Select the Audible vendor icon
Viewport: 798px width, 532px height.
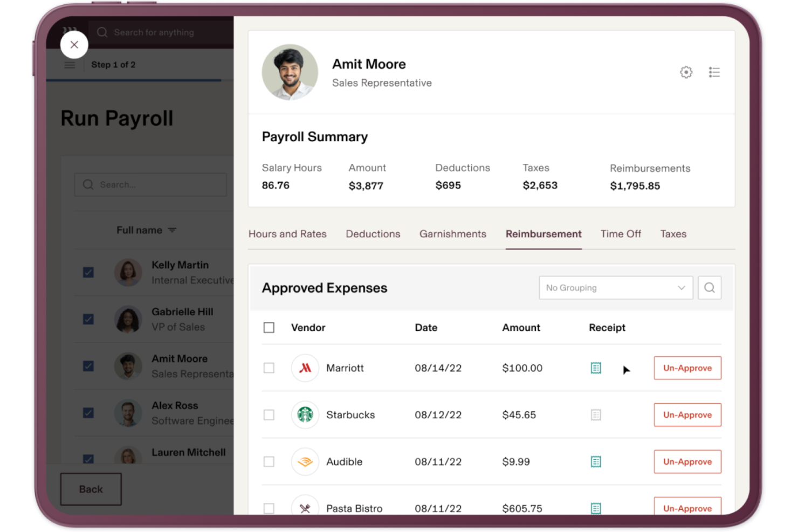click(305, 462)
